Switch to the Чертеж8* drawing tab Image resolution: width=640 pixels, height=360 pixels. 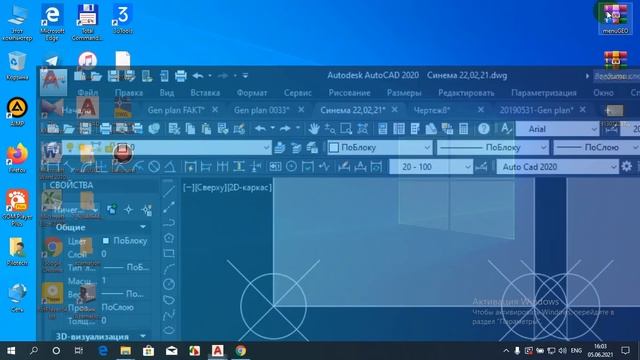point(432,110)
